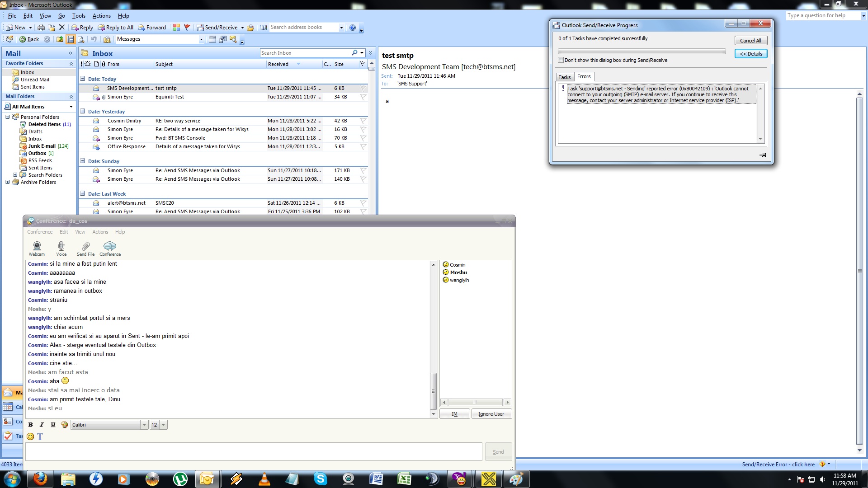Switch to the Tasks tab
The image size is (868, 488).
pos(564,77)
